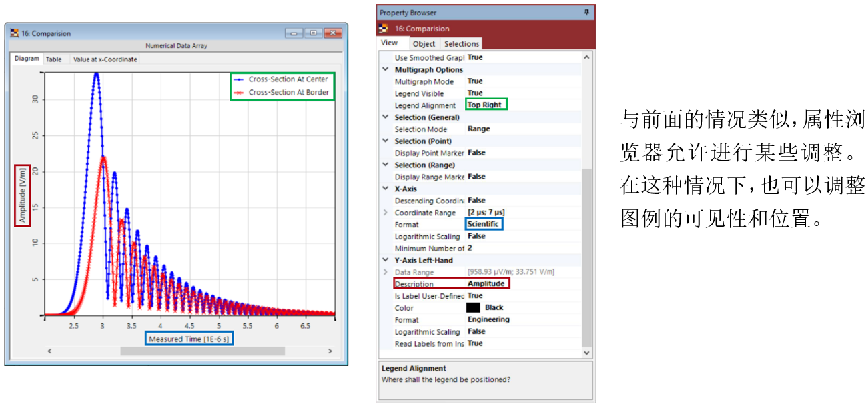Click the Description Amplitude value field
Screen dimensions: 868x410
tap(486, 284)
